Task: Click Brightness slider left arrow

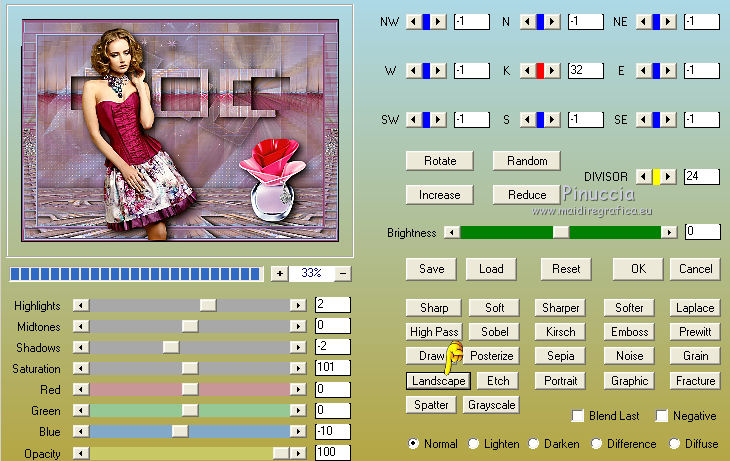Action: tap(452, 232)
